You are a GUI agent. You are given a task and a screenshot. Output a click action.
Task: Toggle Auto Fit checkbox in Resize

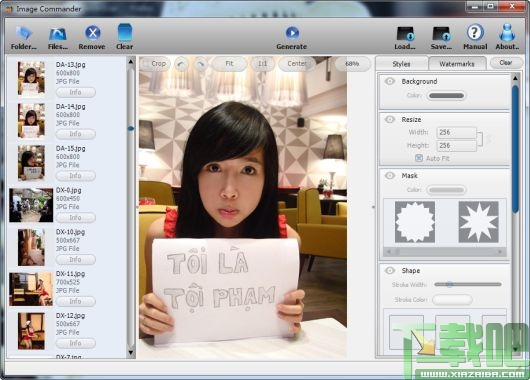point(419,158)
